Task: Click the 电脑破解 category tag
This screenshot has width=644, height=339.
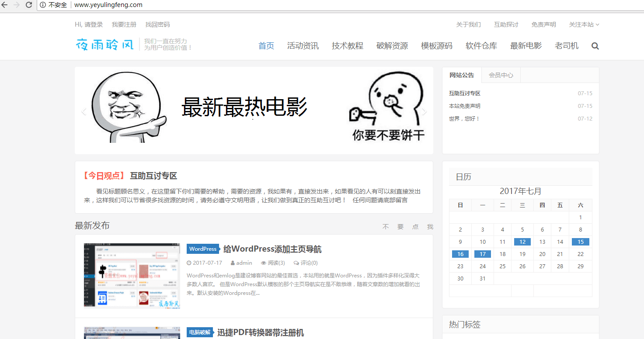Action: pos(200,332)
